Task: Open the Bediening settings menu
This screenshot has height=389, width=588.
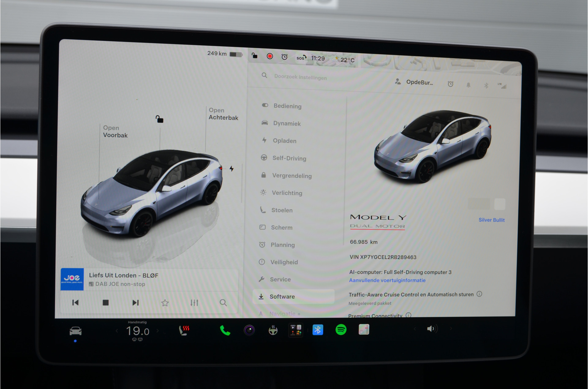Action: 282,106
